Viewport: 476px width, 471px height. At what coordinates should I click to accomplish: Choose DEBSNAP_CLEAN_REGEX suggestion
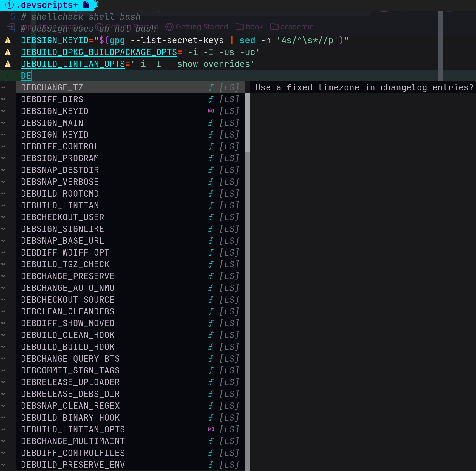pyautogui.click(x=130, y=406)
